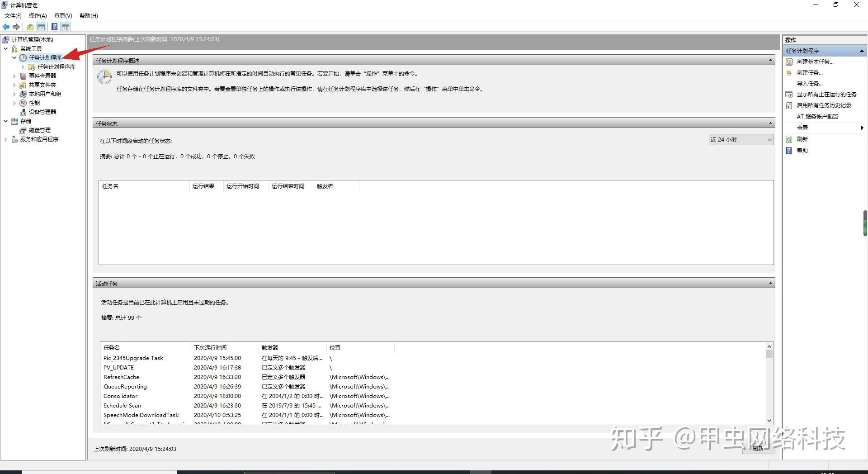This screenshot has width=868, height=474.
Task: Click the 显示所有正在运行的任务 action text
Action: (826, 95)
